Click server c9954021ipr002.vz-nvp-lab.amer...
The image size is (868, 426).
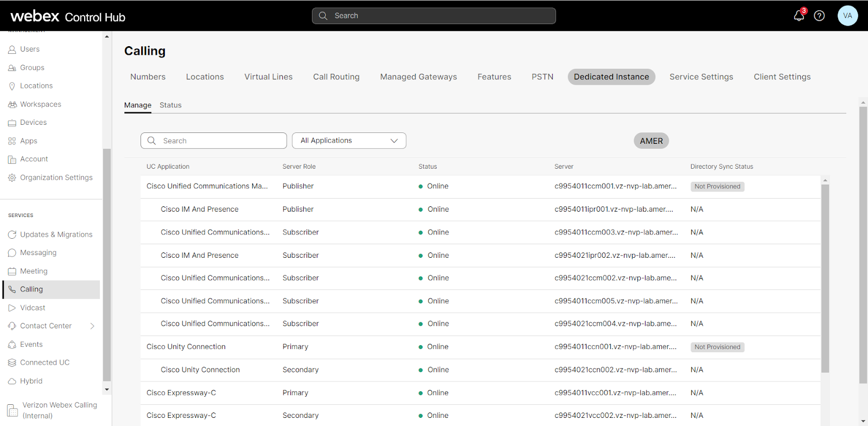click(615, 256)
